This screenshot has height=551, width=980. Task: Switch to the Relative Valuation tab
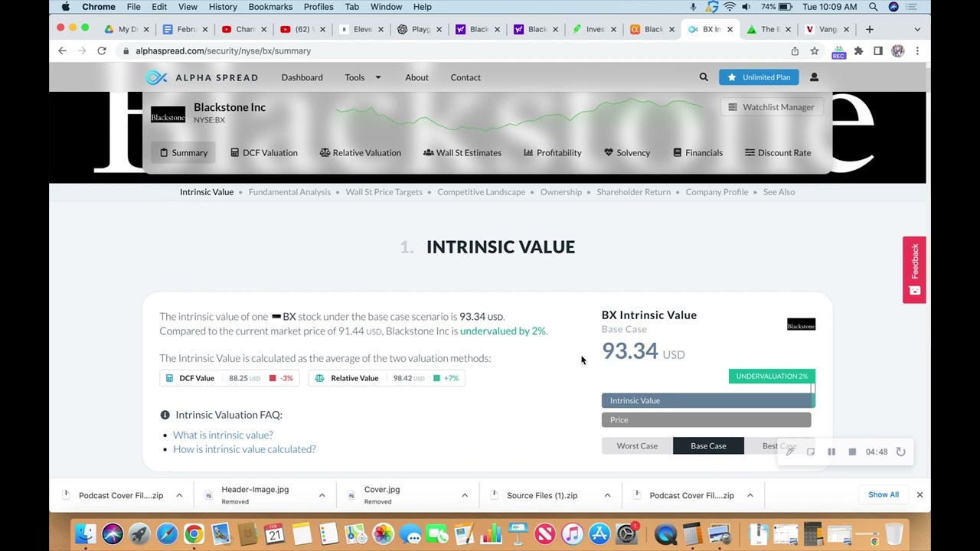coord(360,153)
